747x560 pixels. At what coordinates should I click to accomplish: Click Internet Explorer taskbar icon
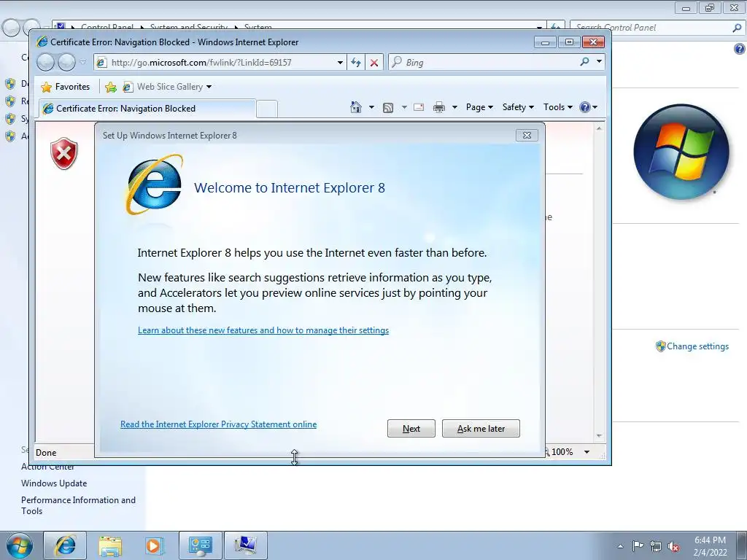point(65,545)
